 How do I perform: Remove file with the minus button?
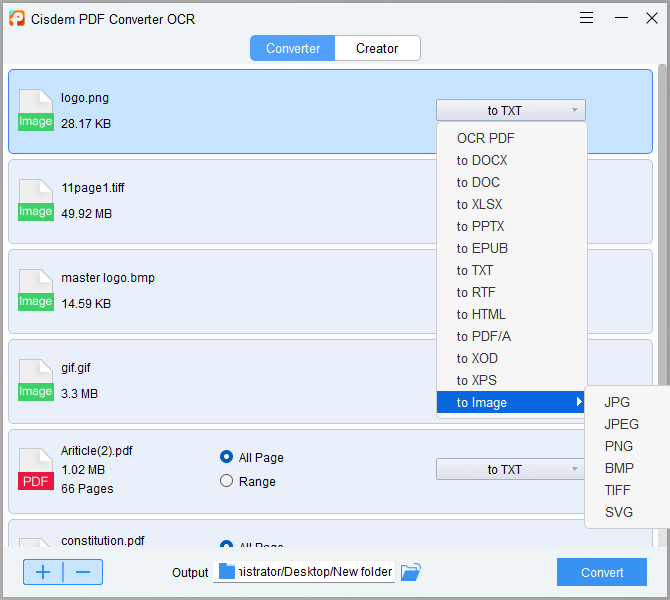tap(83, 572)
